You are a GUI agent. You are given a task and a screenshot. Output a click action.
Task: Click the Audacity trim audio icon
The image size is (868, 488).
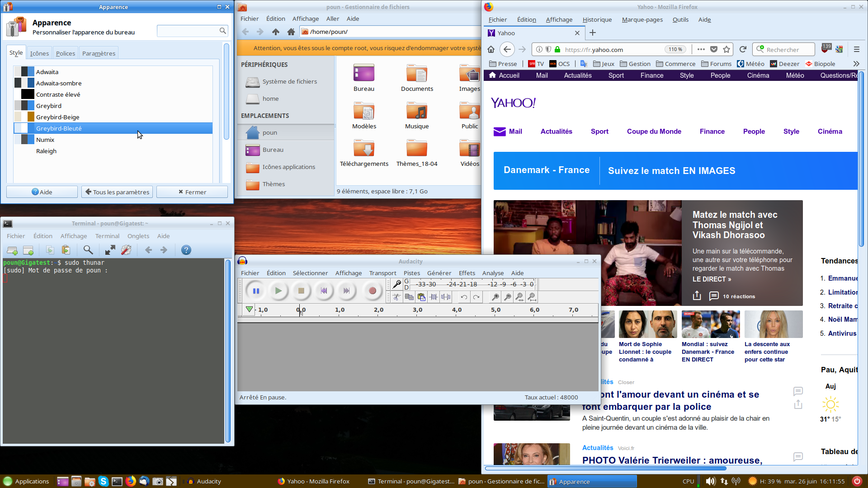tap(434, 297)
